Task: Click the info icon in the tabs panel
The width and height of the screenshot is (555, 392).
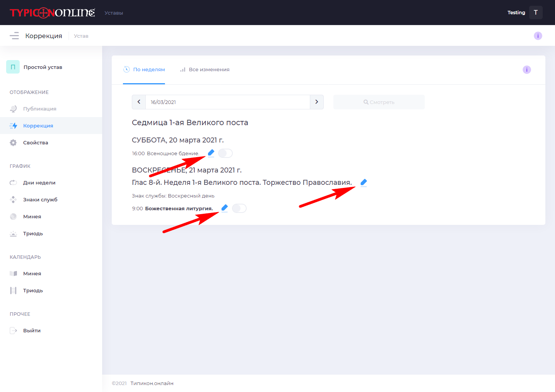Action: [527, 70]
